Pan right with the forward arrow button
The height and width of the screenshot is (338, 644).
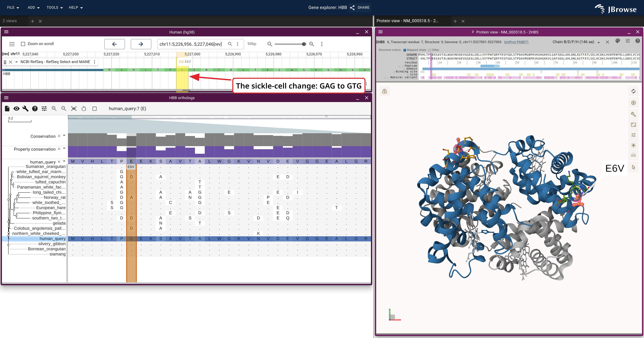pos(141,44)
